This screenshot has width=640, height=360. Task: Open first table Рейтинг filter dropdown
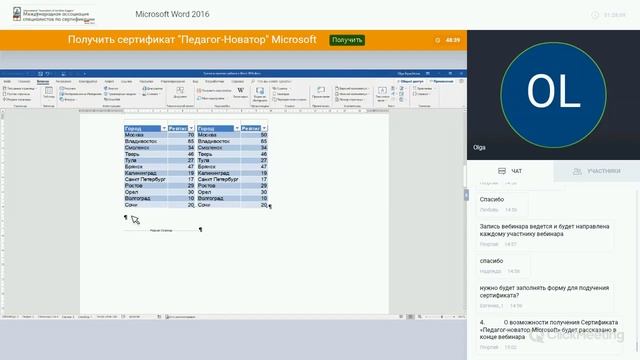point(191,129)
